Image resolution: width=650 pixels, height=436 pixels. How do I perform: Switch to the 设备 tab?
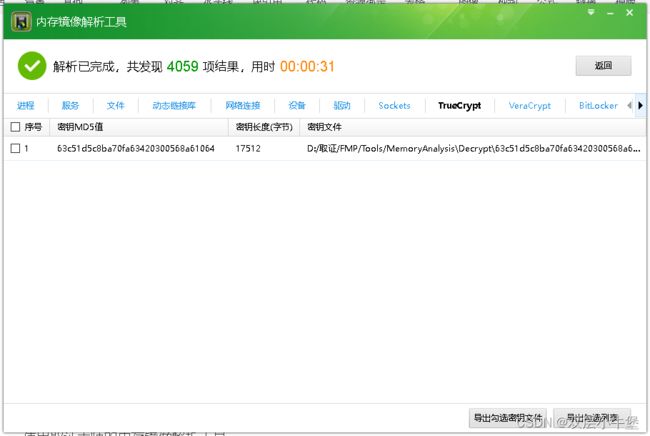tap(297, 106)
